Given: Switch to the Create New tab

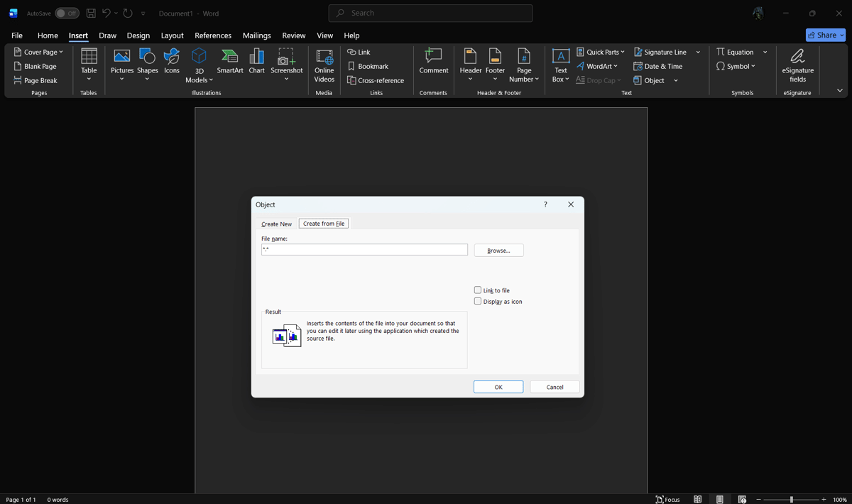Looking at the screenshot, I should point(276,224).
